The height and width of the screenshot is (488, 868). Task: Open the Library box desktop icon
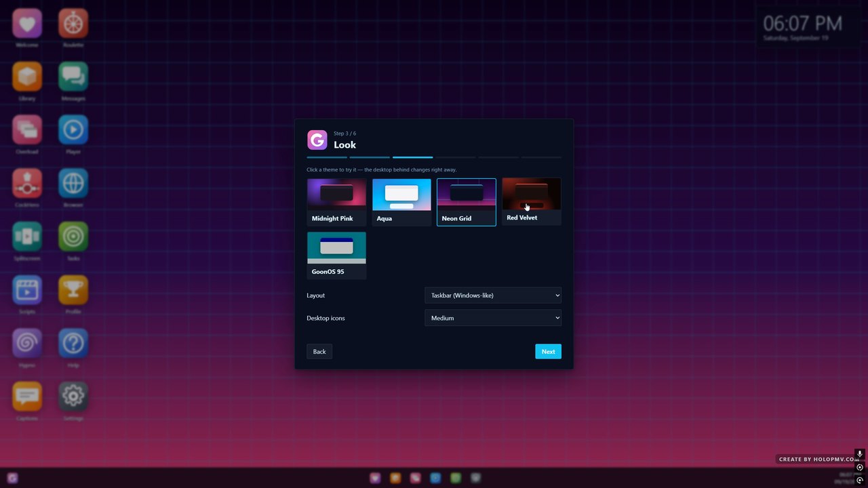(27, 77)
